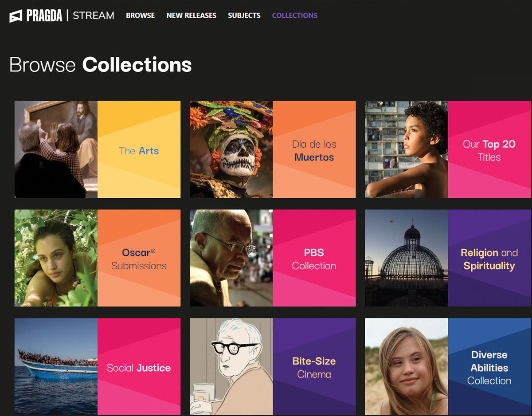Select the Bite-Size Cinema collection

314,368
